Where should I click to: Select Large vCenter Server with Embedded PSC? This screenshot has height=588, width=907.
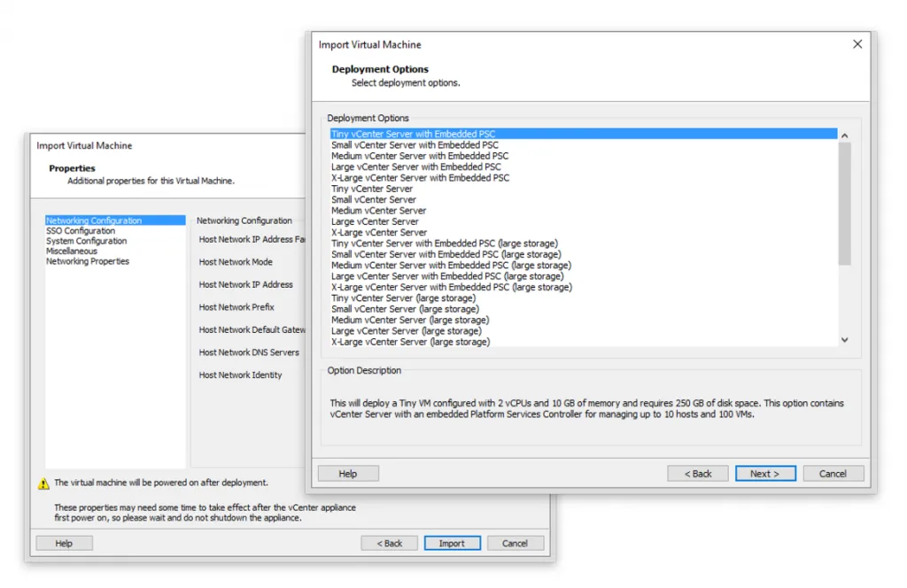point(584,167)
